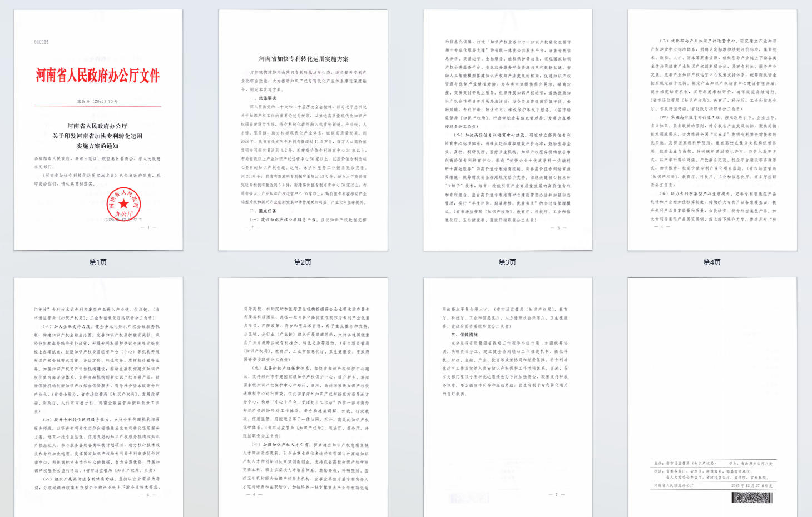
Task: Select the thumbnail labeled 第3页
Action: click(508, 130)
